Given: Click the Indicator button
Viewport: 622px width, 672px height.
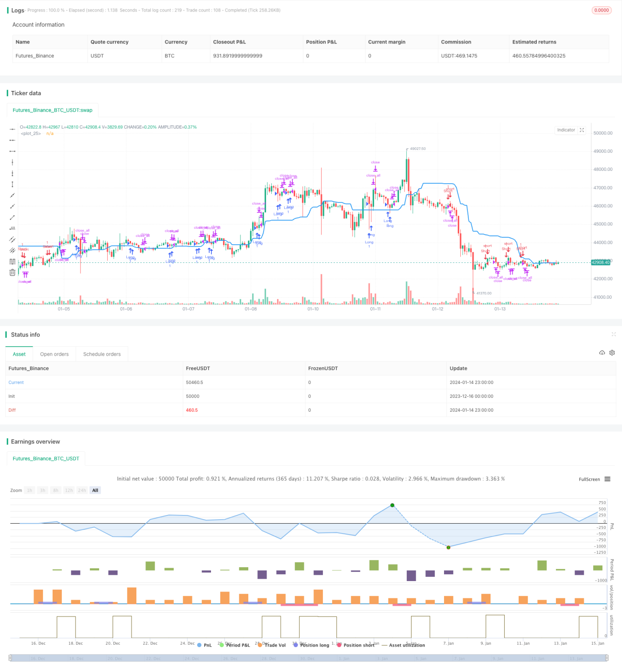Looking at the screenshot, I should tap(566, 130).
